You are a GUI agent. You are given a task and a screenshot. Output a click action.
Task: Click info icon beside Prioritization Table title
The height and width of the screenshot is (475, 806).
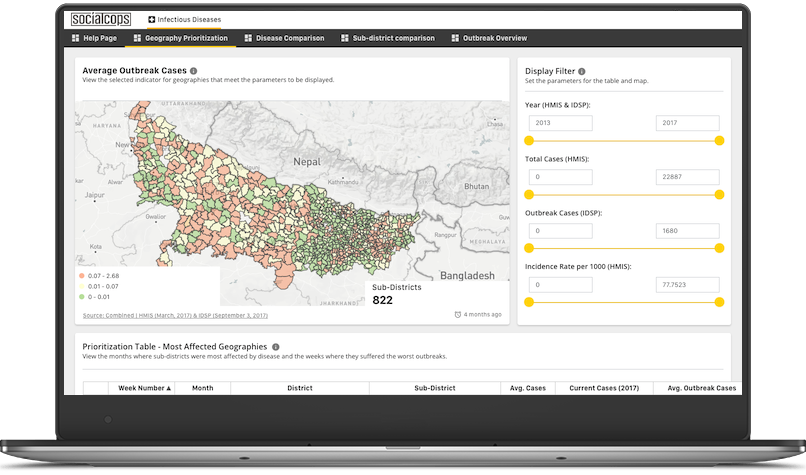[x=276, y=347]
